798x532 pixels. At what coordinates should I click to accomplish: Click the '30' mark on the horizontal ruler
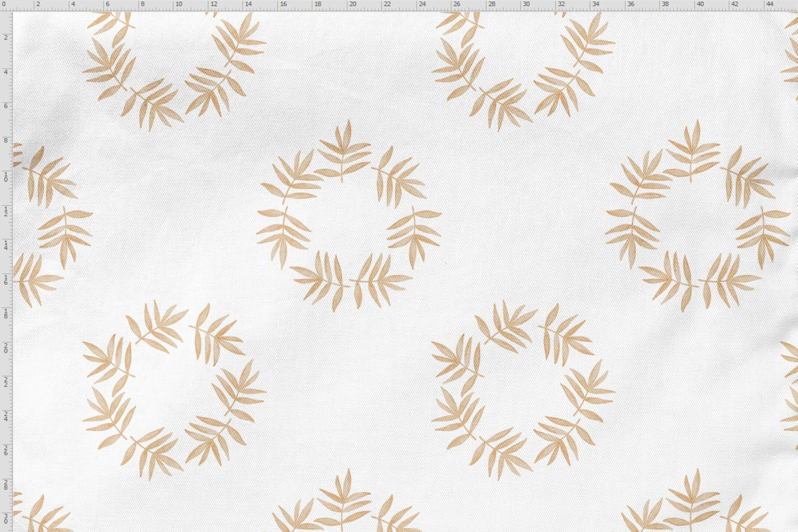click(x=526, y=4)
